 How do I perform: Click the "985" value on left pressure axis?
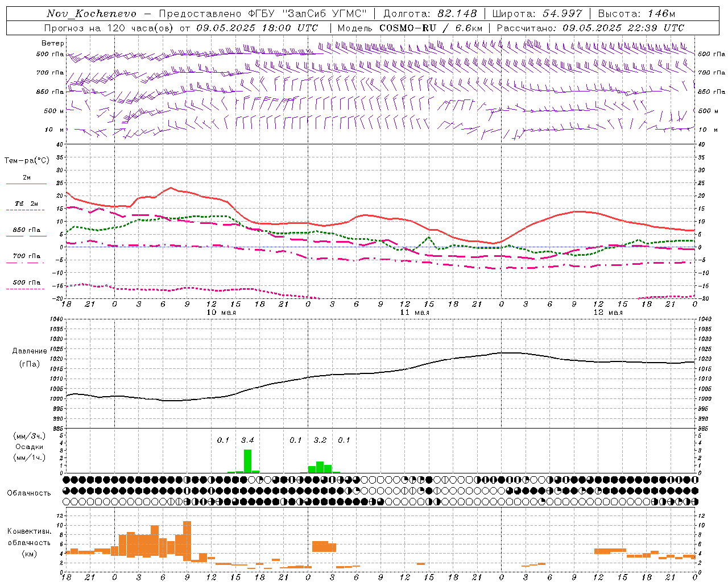click(59, 429)
